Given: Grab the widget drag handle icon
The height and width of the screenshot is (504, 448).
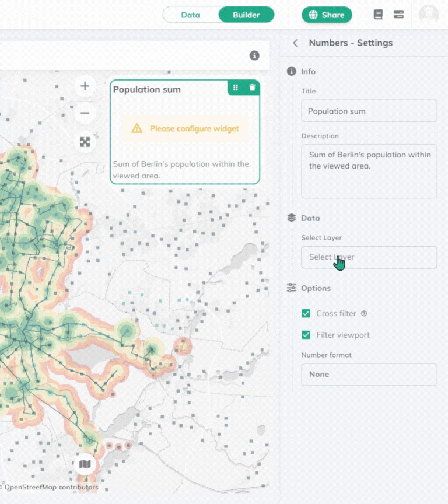Looking at the screenshot, I should tap(236, 87).
